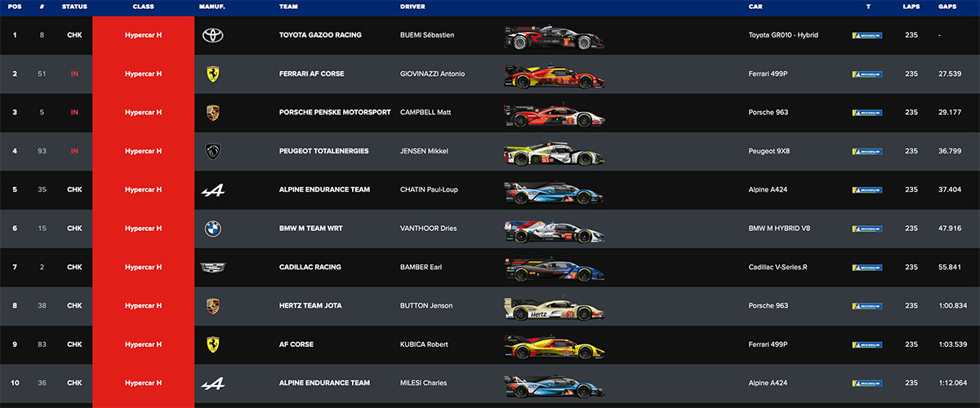Image resolution: width=980 pixels, height=408 pixels.
Task: Sort by the GAPS column header
Action: click(x=948, y=7)
